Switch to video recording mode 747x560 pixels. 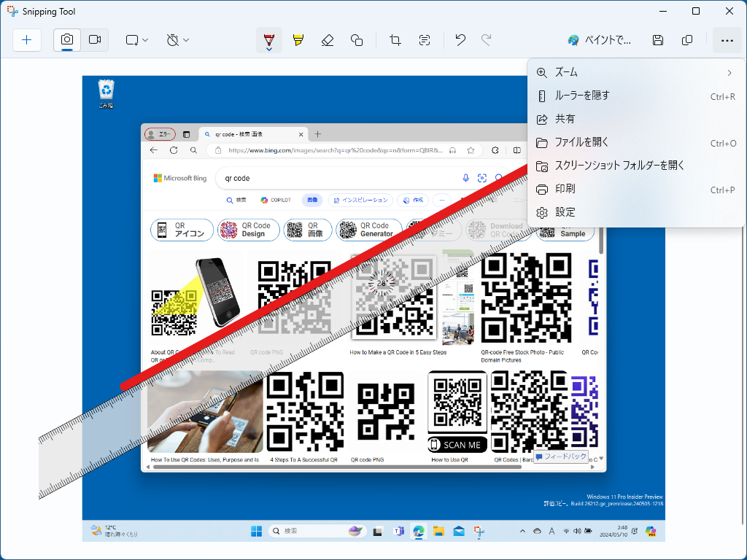coord(94,40)
